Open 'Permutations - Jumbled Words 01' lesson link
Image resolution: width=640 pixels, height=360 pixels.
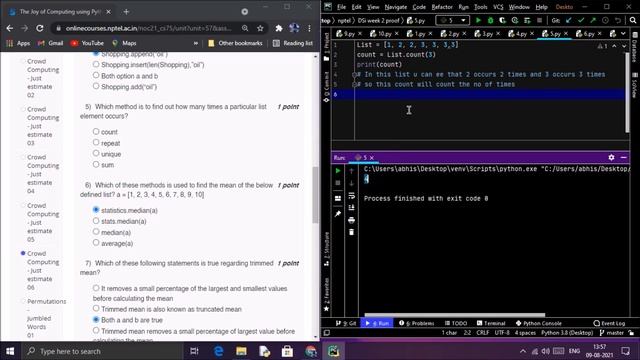click(46, 318)
